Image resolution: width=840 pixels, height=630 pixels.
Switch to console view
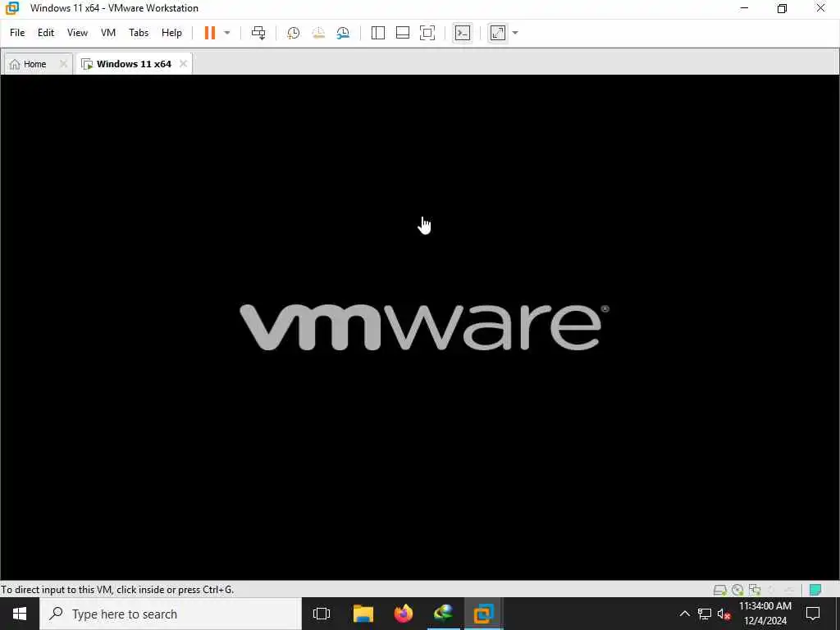[x=463, y=33]
